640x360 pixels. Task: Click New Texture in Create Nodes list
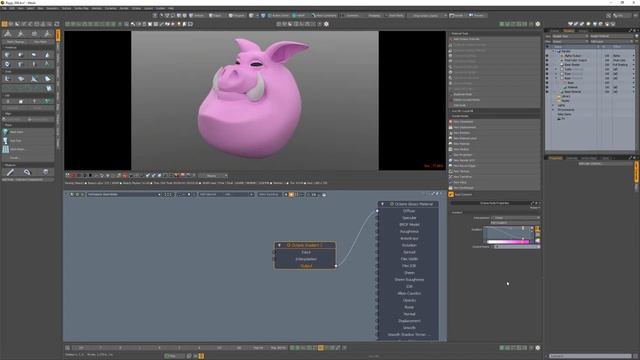pos(494,171)
